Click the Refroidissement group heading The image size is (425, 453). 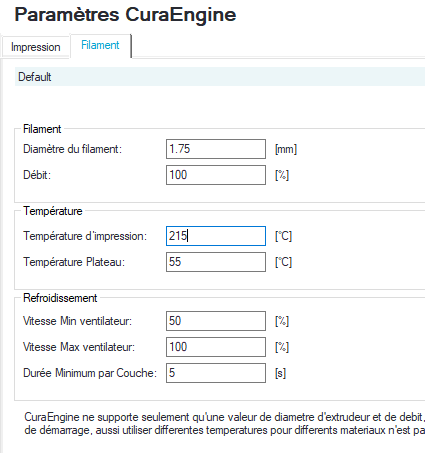click(x=60, y=298)
